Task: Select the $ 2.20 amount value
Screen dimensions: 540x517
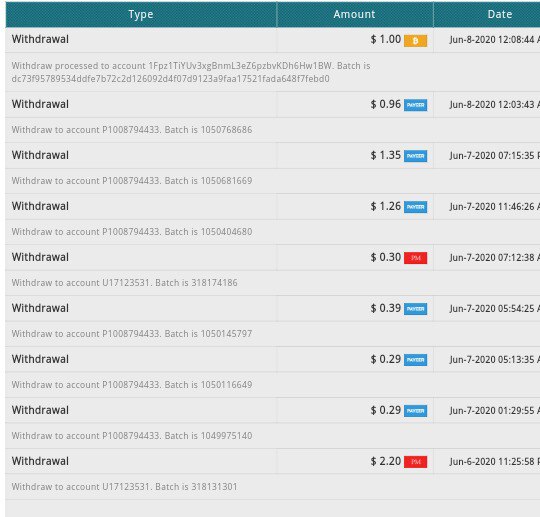Action: (386, 461)
